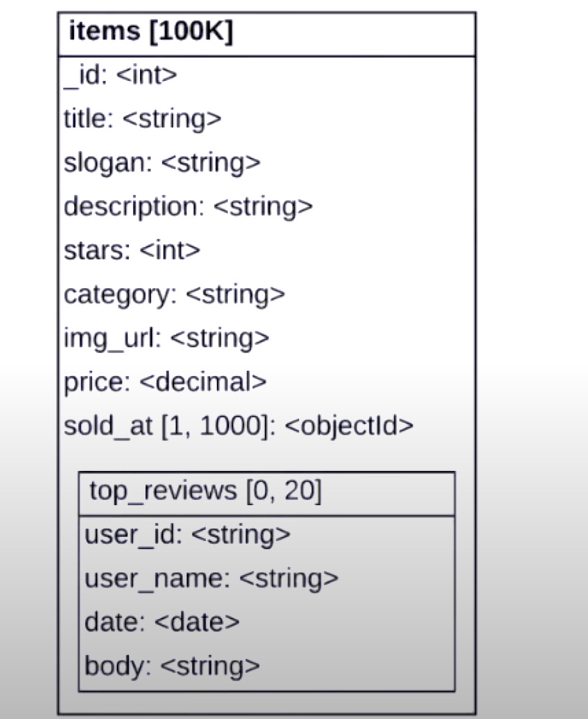
Task: Click the top_reviews subdocument header name
Action: click(162, 491)
